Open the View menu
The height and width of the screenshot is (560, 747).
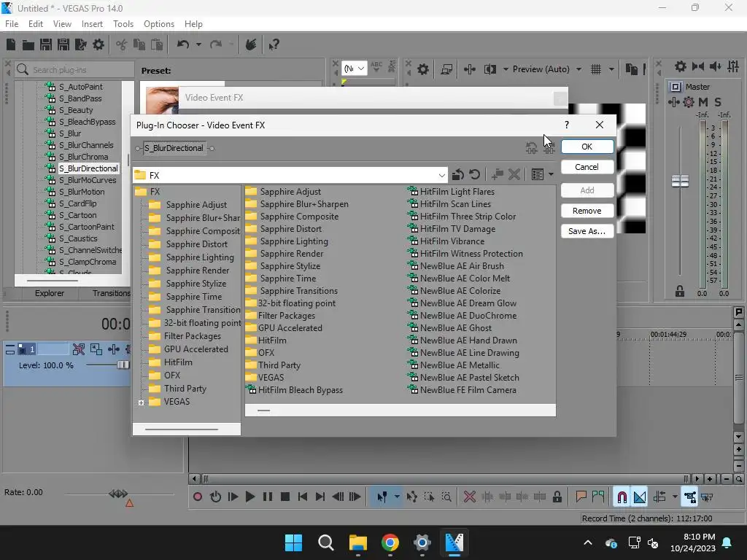[62, 24]
